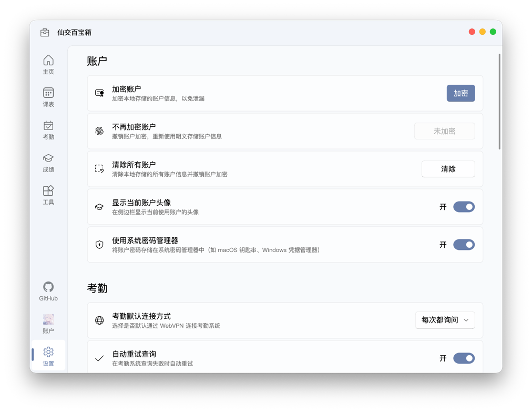This screenshot has height=412, width=532.
Task: Click the fingerprint icon beside 不再加密账户
Action: [x=99, y=130]
